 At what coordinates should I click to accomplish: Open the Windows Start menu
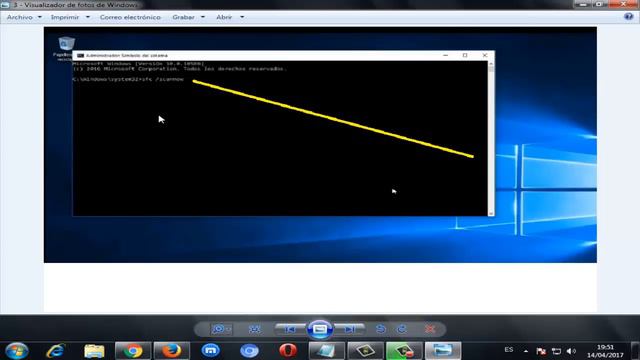[x=17, y=351]
